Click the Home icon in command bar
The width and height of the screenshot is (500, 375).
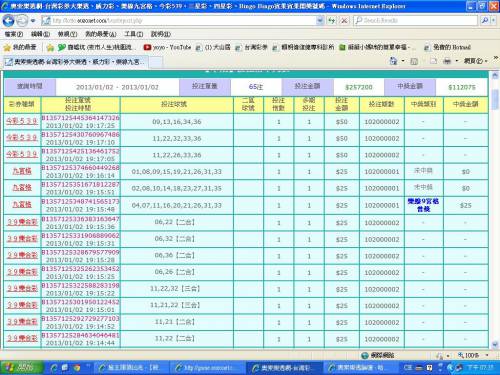394,61
